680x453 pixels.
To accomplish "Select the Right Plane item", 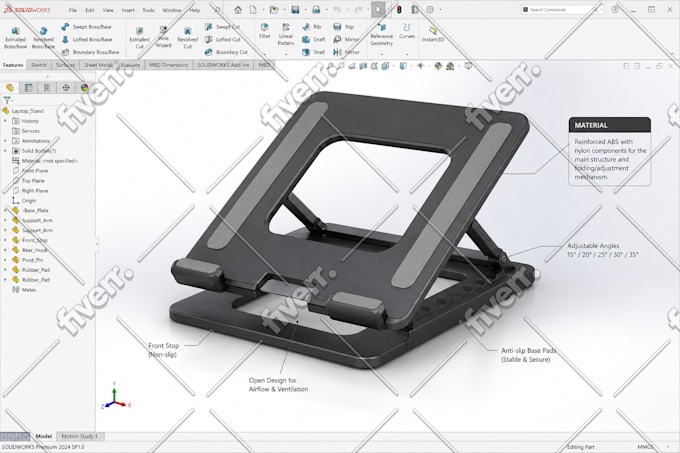I will coord(30,191).
